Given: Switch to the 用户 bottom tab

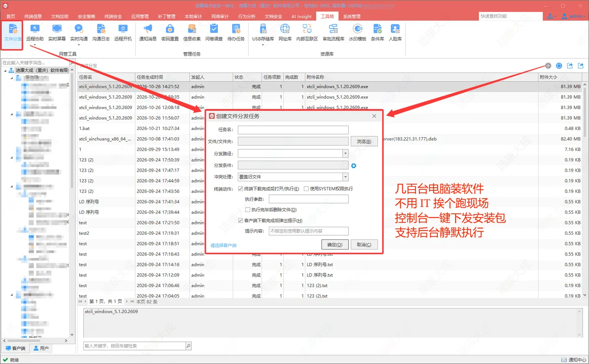Looking at the screenshot, I should [41, 348].
